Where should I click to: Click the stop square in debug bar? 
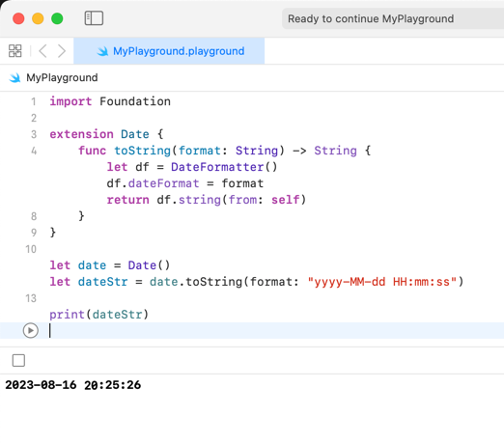tap(18, 360)
